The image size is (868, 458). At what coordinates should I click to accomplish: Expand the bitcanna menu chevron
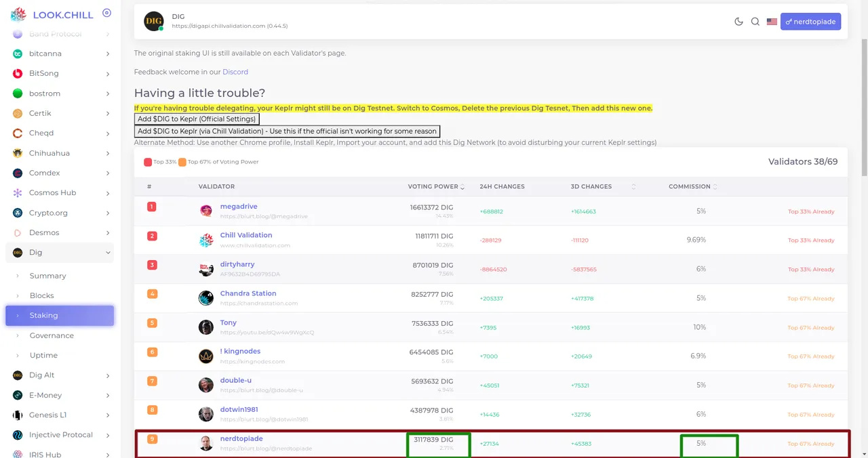point(108,54)
